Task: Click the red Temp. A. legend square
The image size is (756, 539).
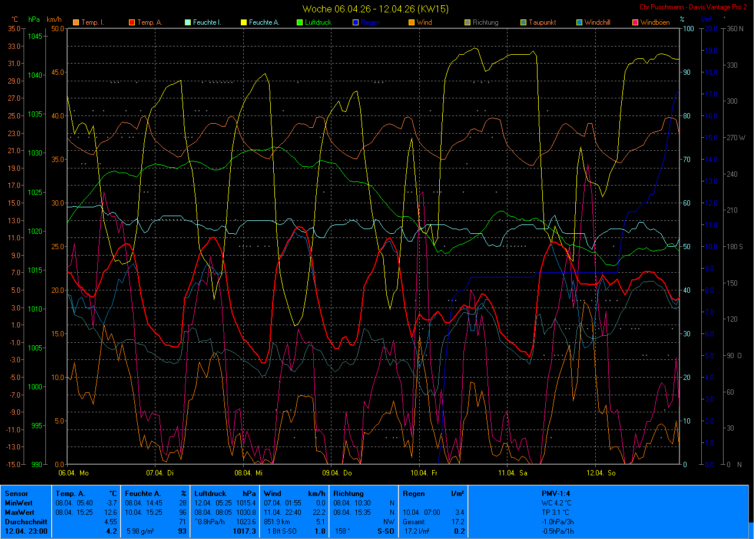Action: (132, 22)
